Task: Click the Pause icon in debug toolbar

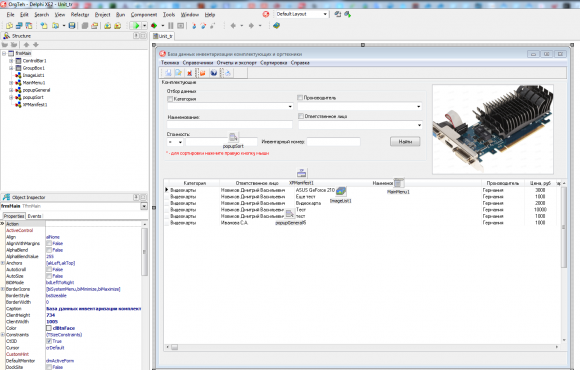Action: pos(171,26)
